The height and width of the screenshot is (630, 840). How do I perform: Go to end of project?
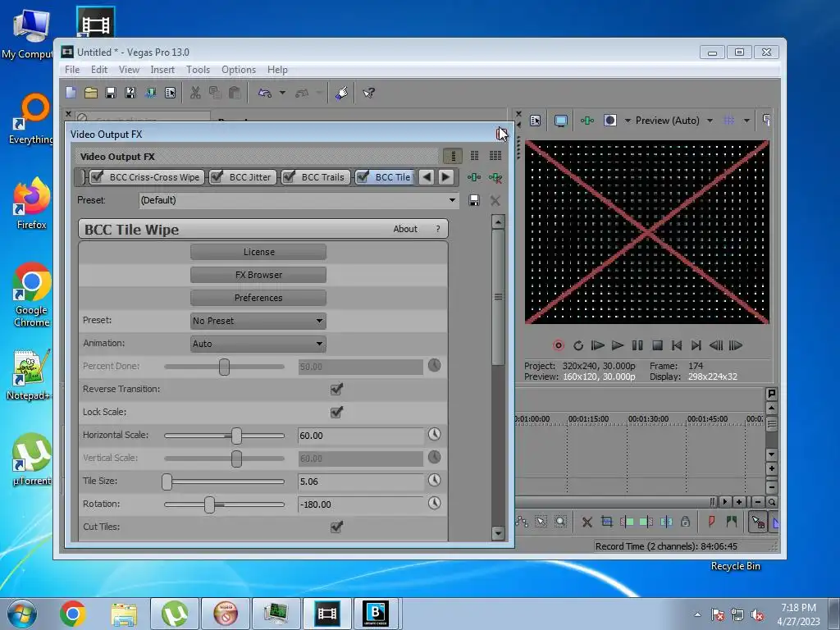(696, 345)
